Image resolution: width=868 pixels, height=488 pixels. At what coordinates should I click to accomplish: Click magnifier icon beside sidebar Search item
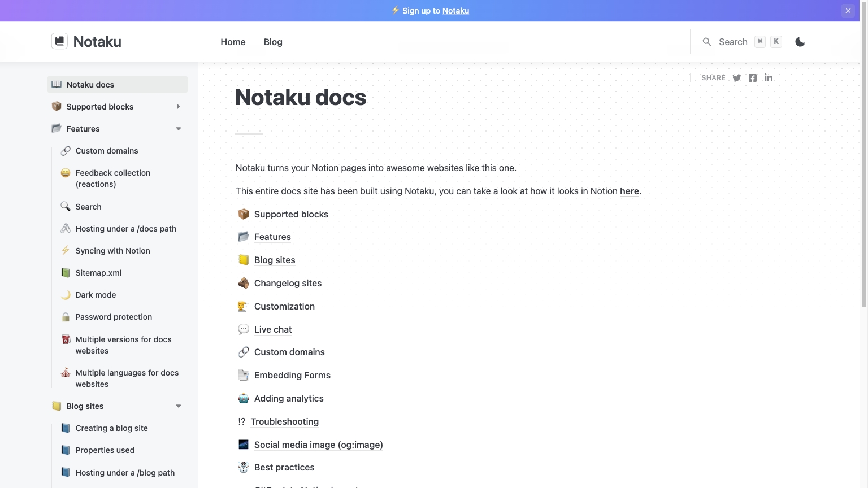click(x=66, y=206)
